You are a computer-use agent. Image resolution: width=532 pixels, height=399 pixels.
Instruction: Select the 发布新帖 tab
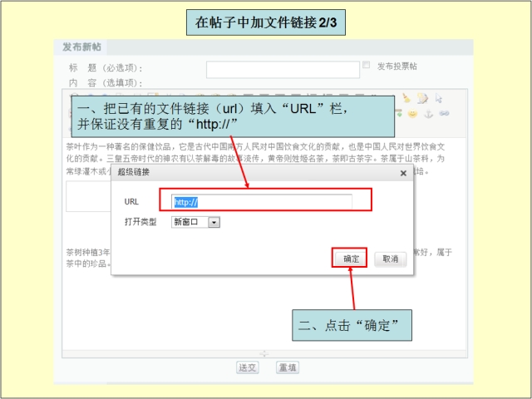[81, 47]
